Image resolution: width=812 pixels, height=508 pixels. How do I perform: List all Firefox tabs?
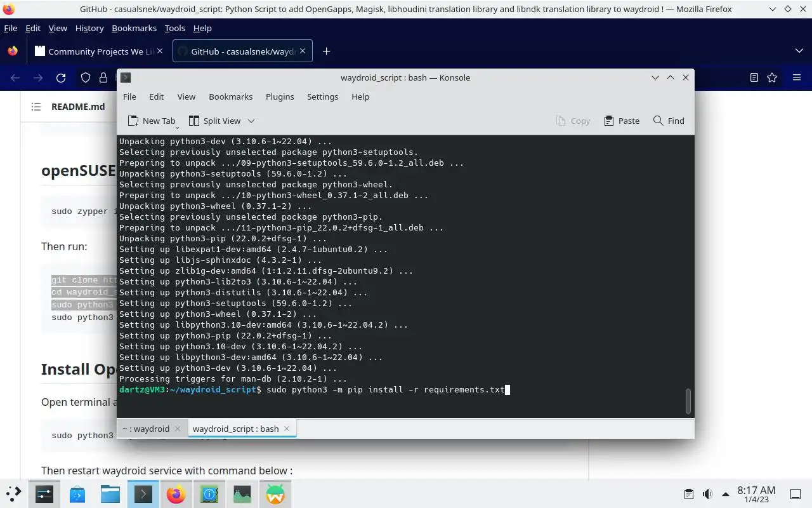click(x=799, y=51)
